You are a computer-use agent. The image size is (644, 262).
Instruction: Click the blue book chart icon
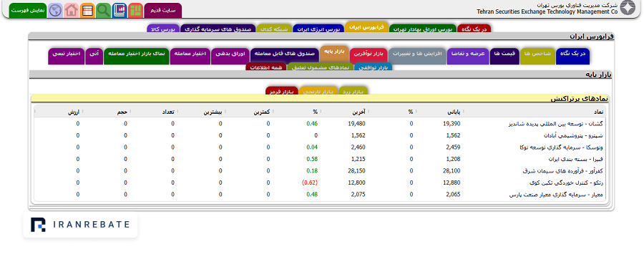coord(119,10)
